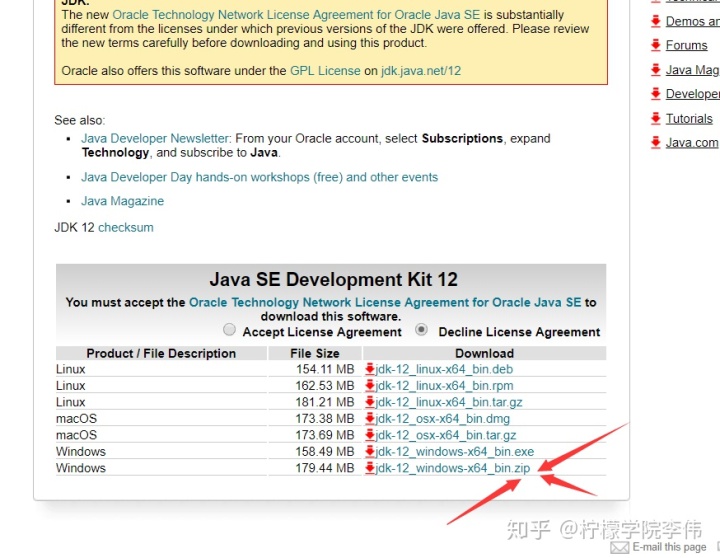
Task: Open the Demos sidebar link
Action: coord(692,21)
